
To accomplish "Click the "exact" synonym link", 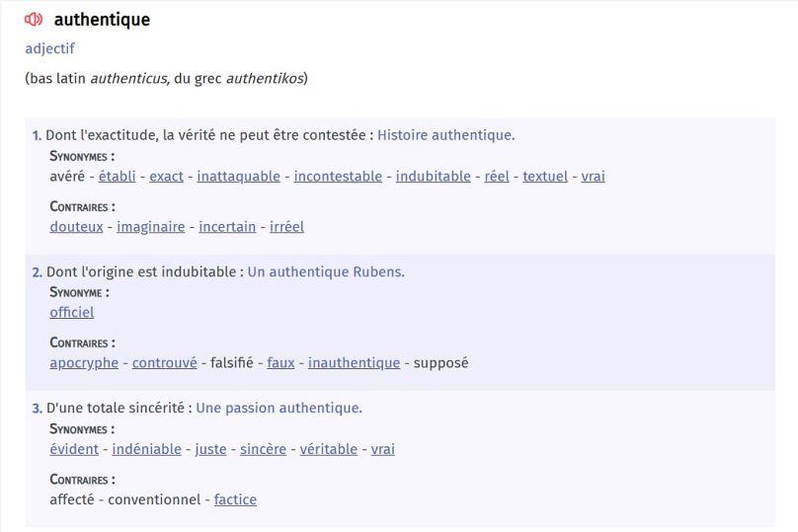I will (x=166, y=177).
